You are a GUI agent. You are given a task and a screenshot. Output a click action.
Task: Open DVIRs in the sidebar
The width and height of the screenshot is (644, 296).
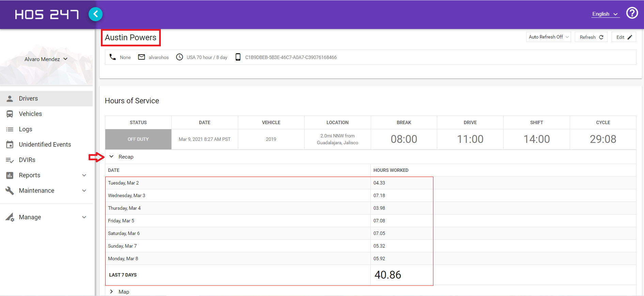46,160
